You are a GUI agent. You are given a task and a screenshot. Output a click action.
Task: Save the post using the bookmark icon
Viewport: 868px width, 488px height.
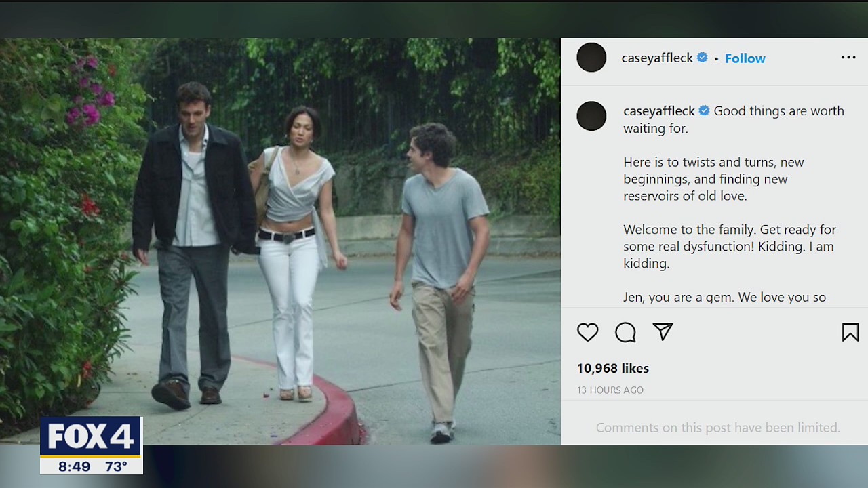coord(850,332)
